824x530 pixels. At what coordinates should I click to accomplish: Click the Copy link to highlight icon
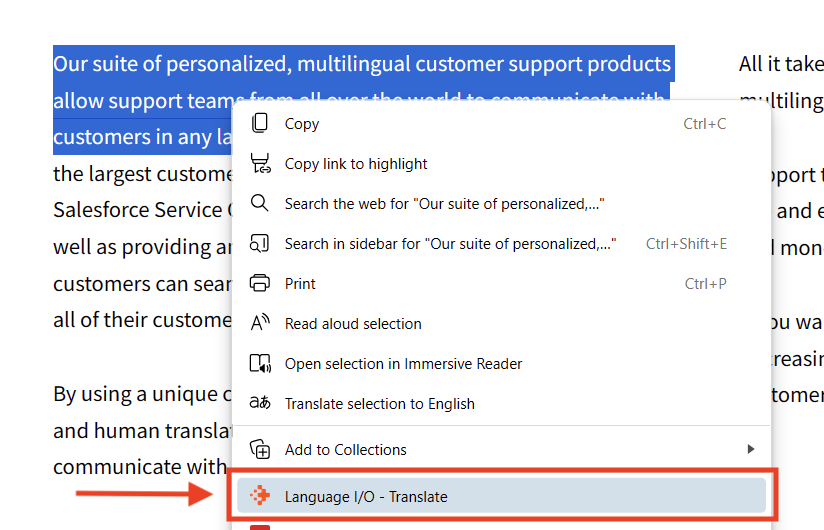[260, 163]
